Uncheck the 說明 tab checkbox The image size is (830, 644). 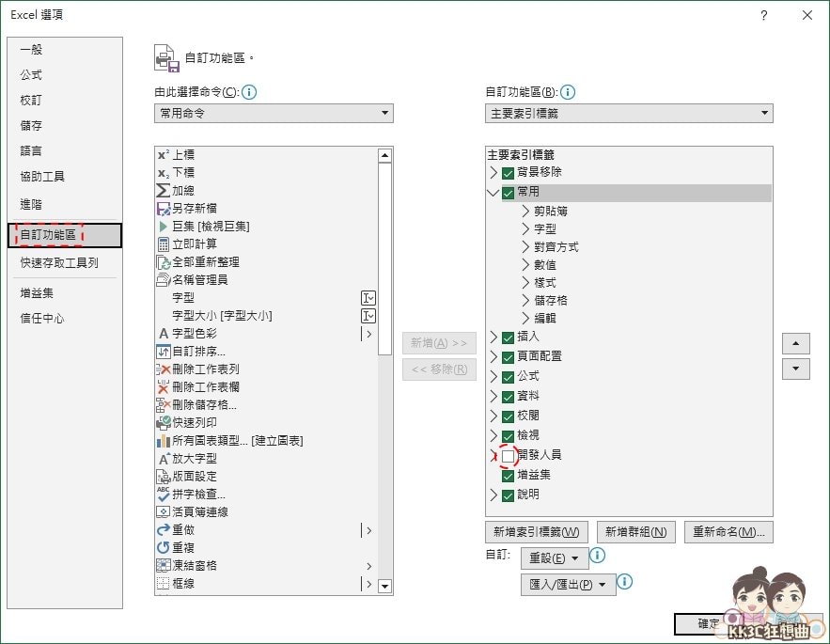509,495
